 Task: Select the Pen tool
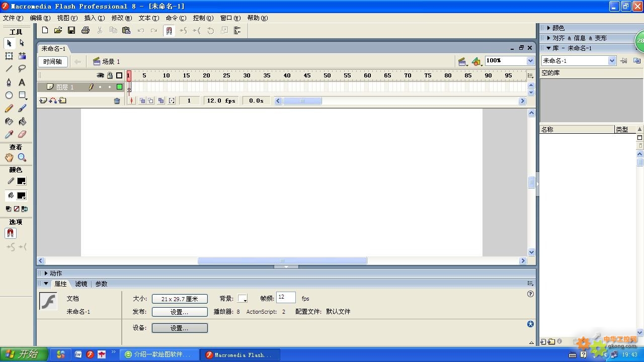[x=9, y=82]
